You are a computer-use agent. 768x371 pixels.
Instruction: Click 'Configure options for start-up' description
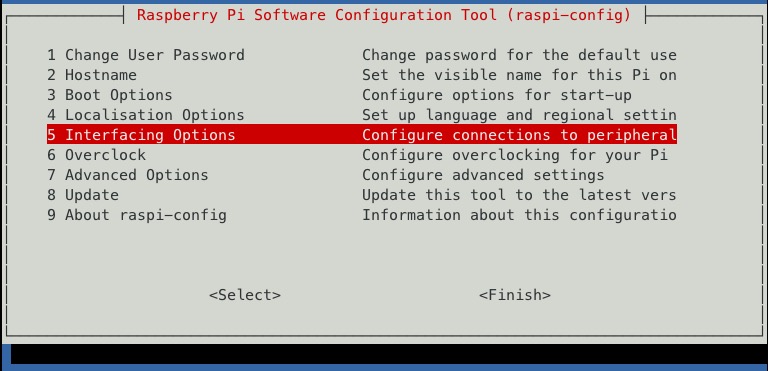pyautogui.click(x=497, y=95)
